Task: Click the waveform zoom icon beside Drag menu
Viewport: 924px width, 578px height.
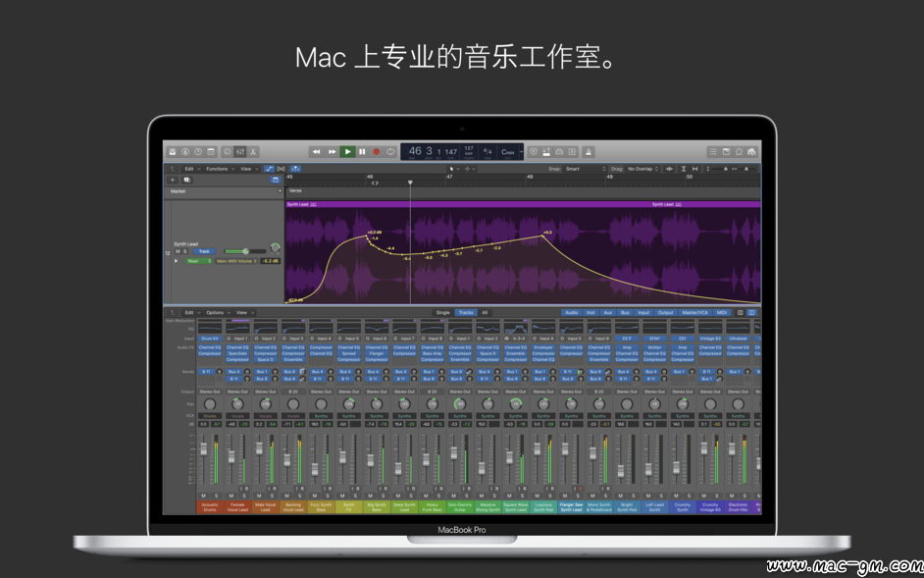Action: point(669,169)
